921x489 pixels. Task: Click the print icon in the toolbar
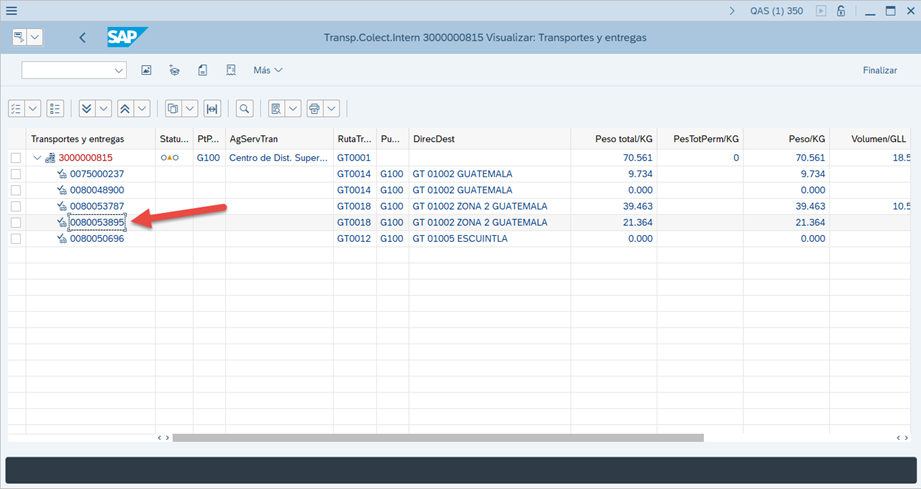(x=314, y=108)
